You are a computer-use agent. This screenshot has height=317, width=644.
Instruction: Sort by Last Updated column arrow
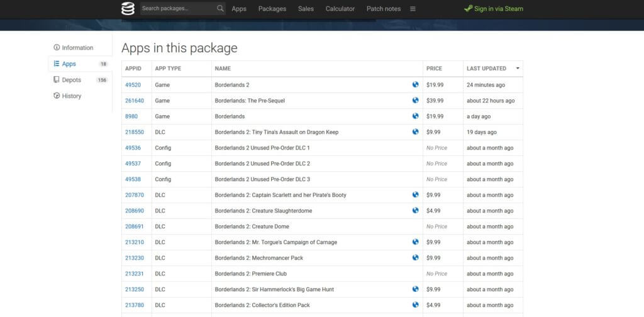518,69
